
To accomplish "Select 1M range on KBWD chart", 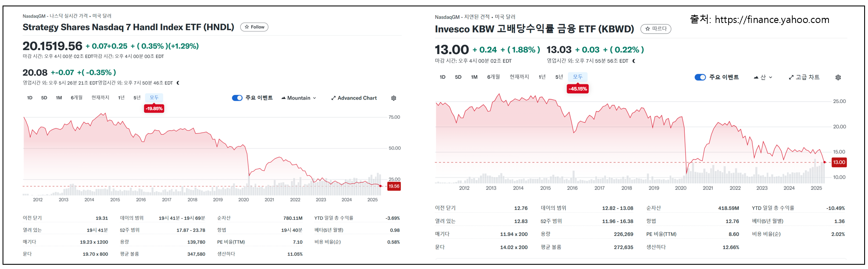I will (474, 77).
